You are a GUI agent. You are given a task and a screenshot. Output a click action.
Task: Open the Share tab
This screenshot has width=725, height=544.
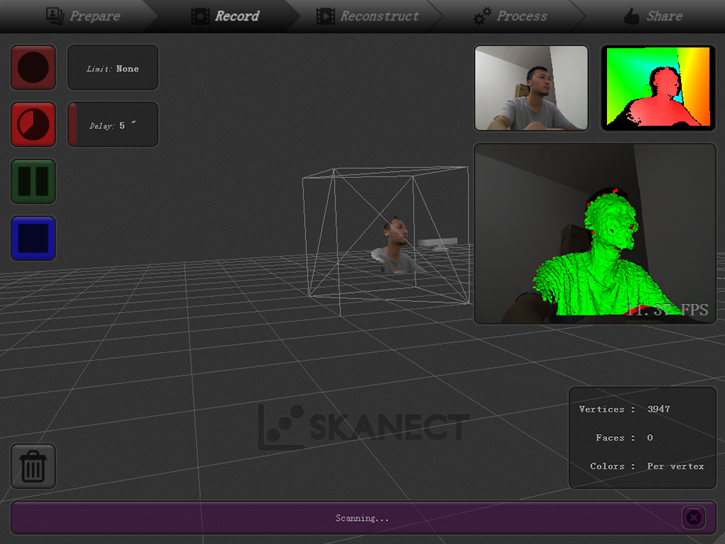coord(653,16)
